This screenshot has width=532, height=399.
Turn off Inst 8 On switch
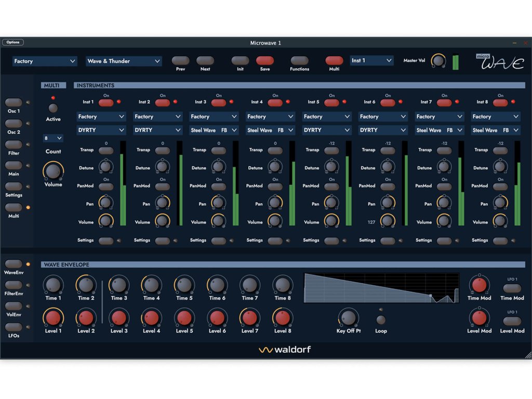pyautogui.click(x=500, y=102)
